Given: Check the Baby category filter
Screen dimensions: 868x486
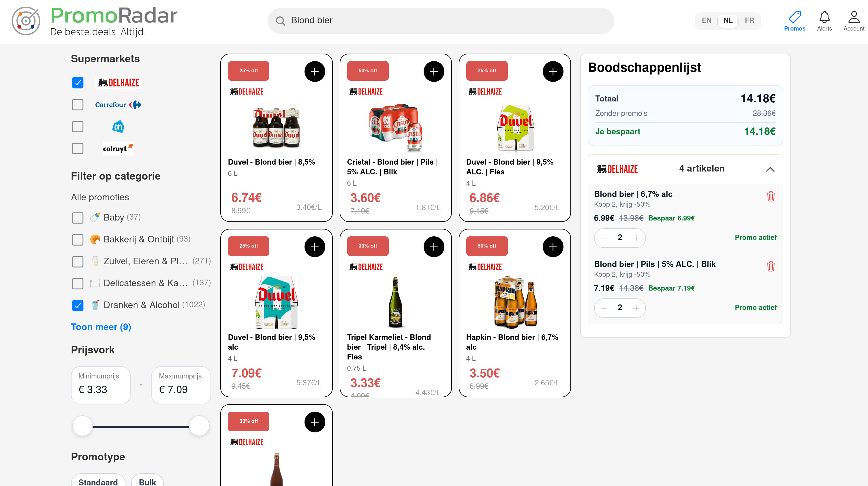Looking at the screenshot, I should coord(78,218).
